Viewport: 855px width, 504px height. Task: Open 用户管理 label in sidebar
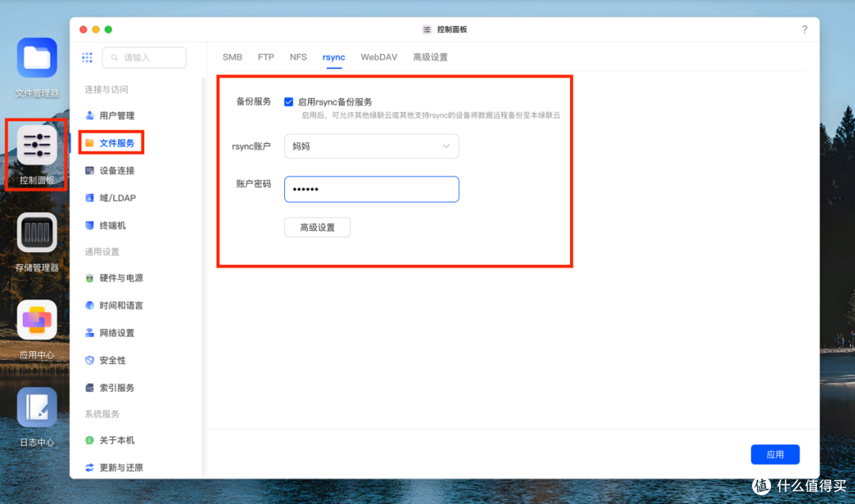click(x=116, y=116)
